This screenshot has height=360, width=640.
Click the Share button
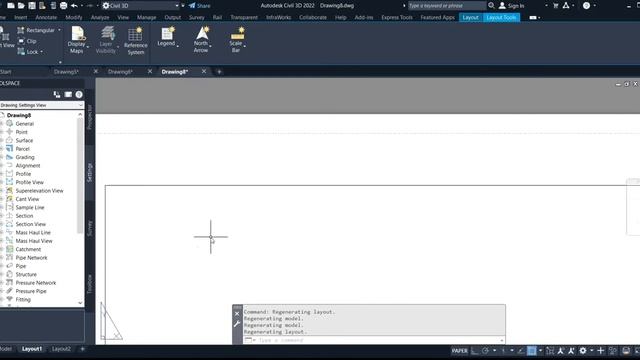(x=200, y=6)
